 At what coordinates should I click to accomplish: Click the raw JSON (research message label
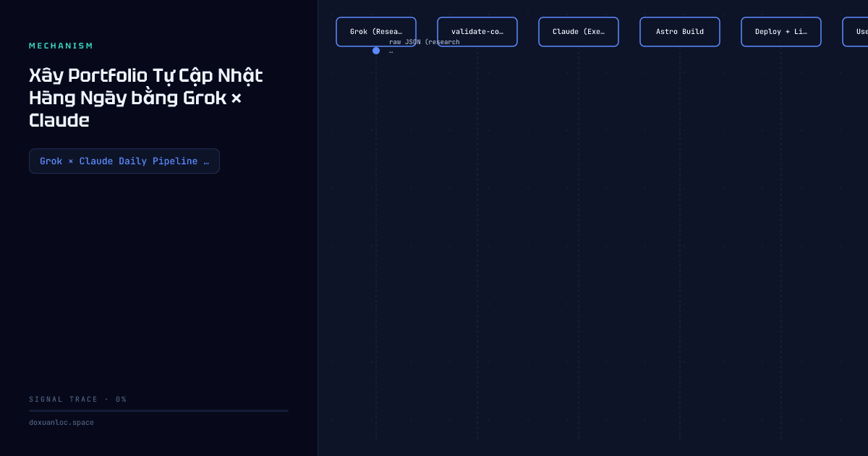(424, 42)
